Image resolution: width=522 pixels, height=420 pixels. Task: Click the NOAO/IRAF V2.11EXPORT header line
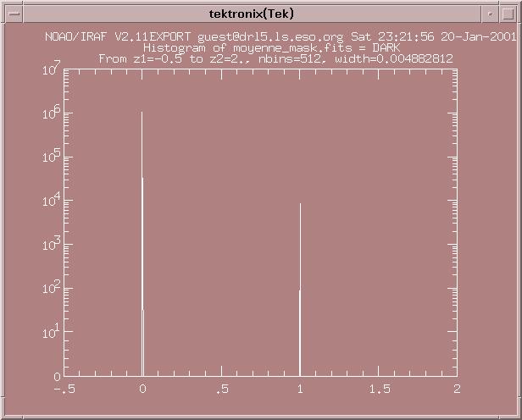click(x=280, y=36)
